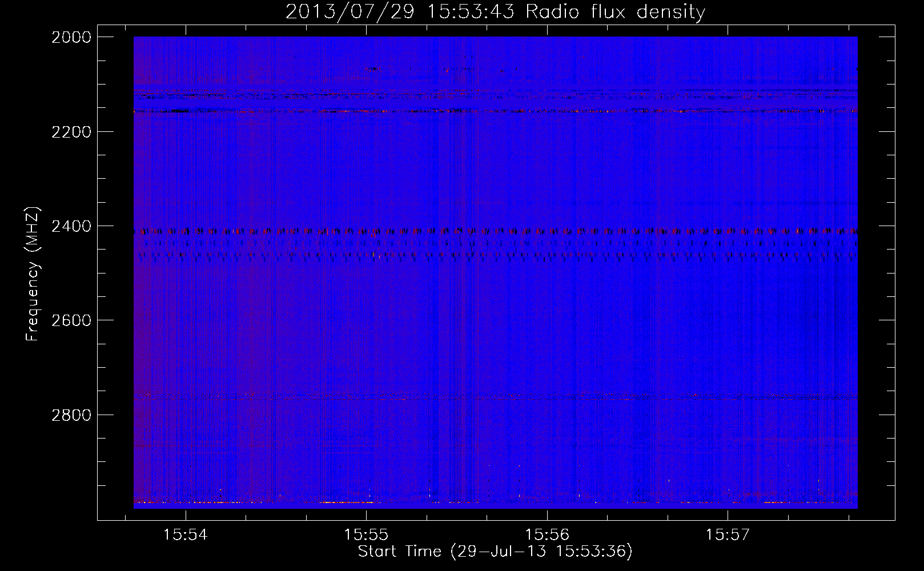This screenshot has height=571, width=924.
Task: Click the 'Start Time (29-Jul-13 15:53:36)' axis title
Action: (x=495, y=552)
